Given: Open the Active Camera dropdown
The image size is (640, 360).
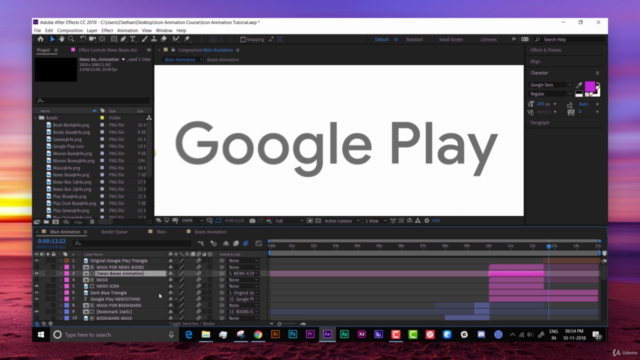Looking at the screenshot, I should click(x=342, y=221).
